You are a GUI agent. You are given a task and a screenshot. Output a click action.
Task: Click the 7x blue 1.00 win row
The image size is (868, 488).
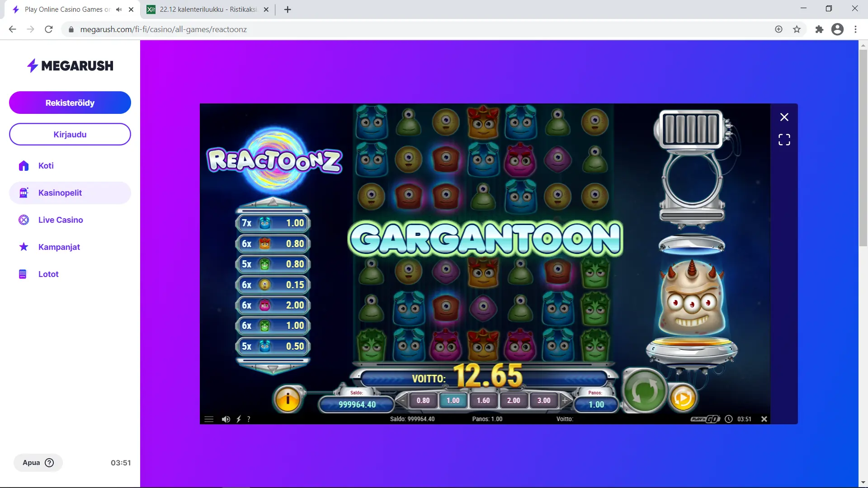pos(273,223)
